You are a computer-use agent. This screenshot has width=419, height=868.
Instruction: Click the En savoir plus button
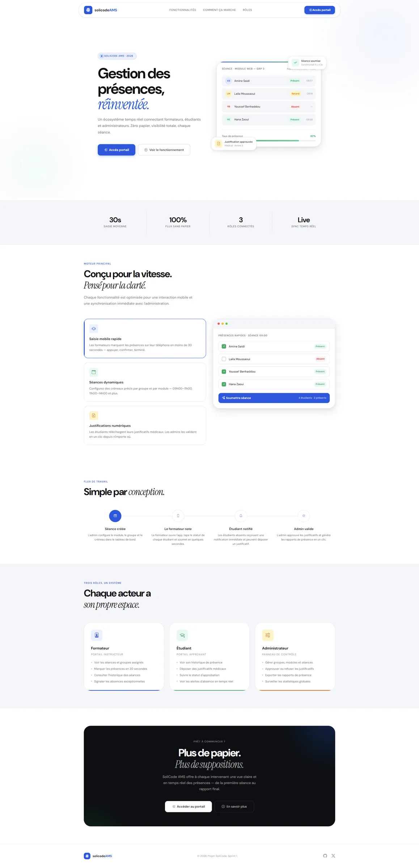(234, 807)
